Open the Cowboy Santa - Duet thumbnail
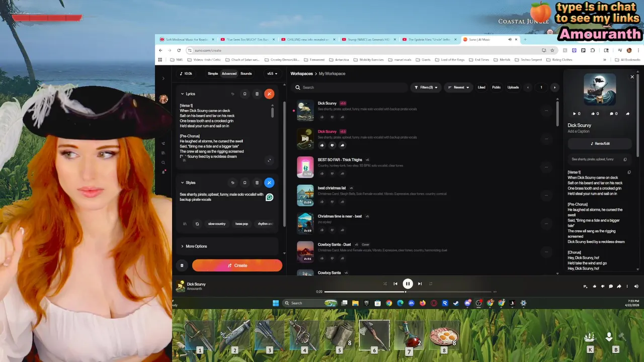This screenshot has height=362, width=644. coord(305,252)
